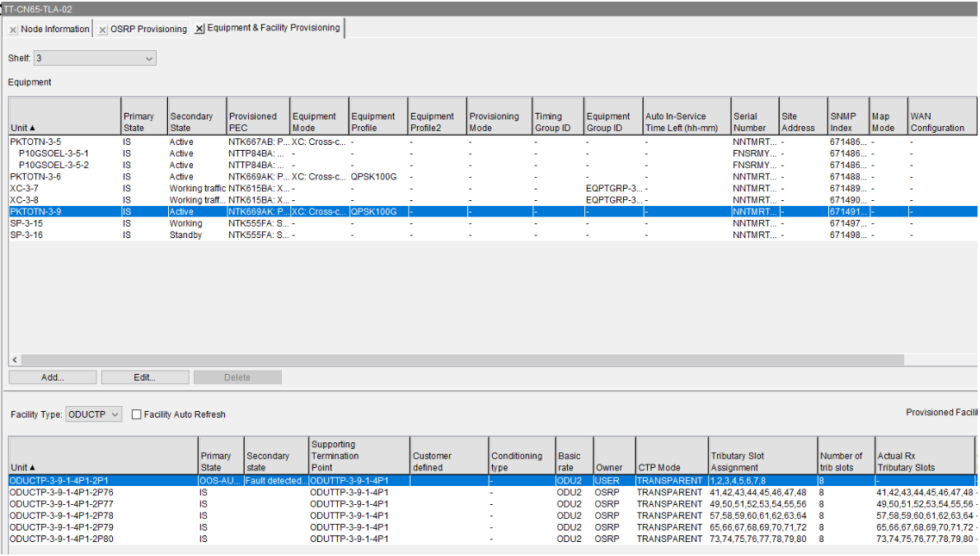Click the Number of trib slots header

(x=846, y=456)
